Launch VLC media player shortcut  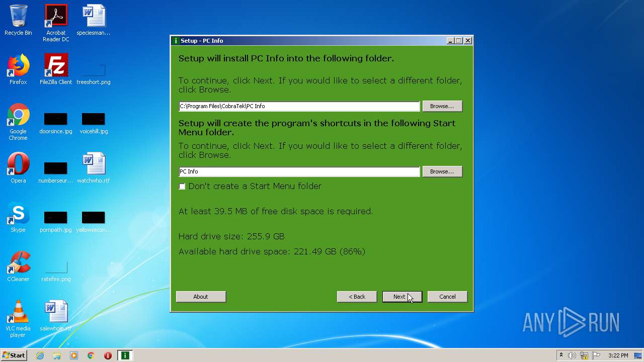click(x=18, y=319)
